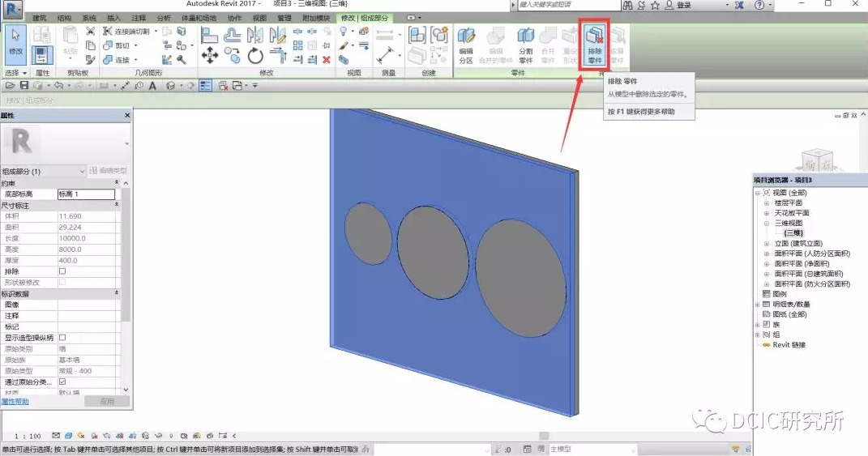Open the 建筑 (Architecture) ribbon tab
Image resolution: width=868 pixels, height=456 pixels.
click(39, 19)
